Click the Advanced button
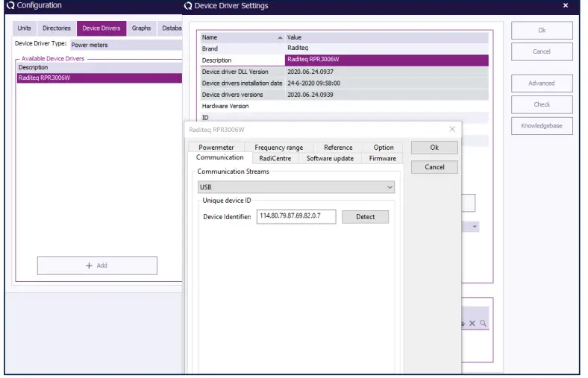 pos(541,83)
